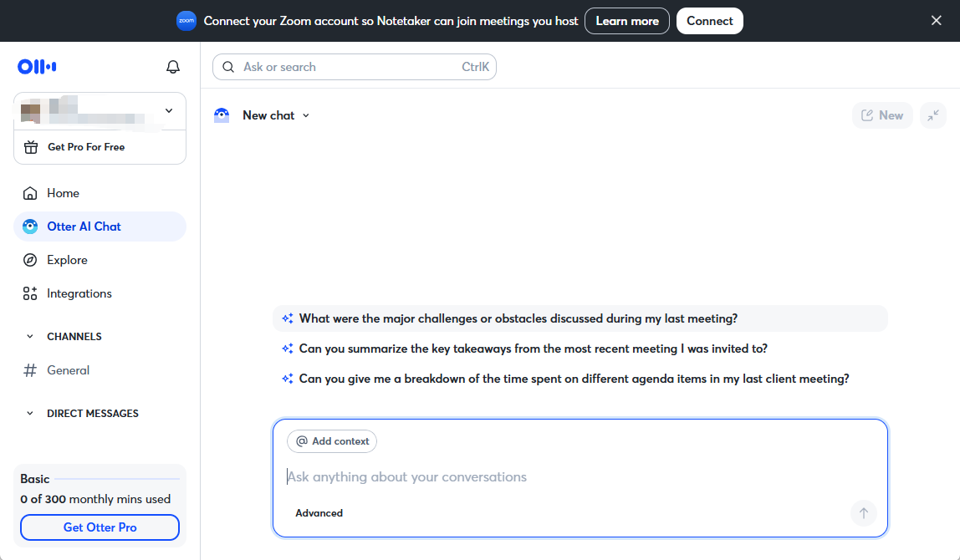Screen dimensions: 960x560
Task: Focus the Ask anything about your conversations field
Action: 580,476
